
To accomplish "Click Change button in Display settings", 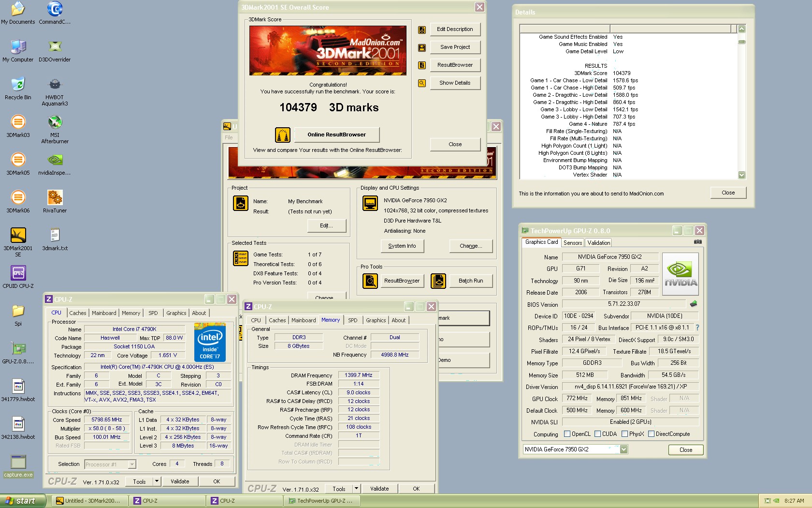I will pos(471,246).
